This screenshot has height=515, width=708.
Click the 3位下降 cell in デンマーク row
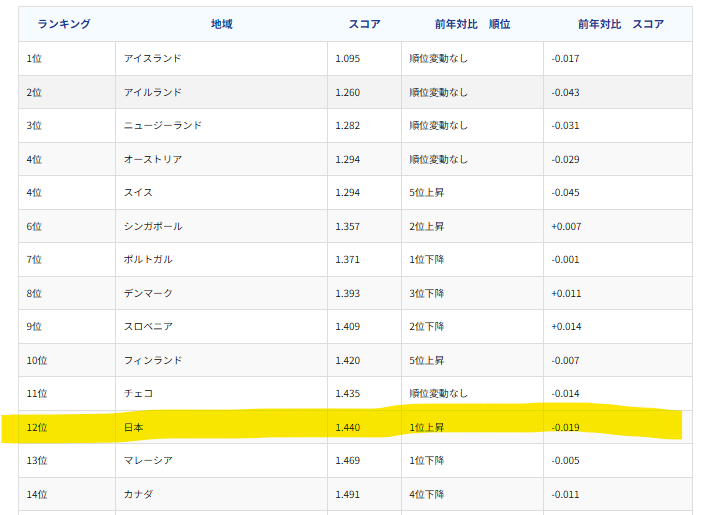[x=427, y=293]
